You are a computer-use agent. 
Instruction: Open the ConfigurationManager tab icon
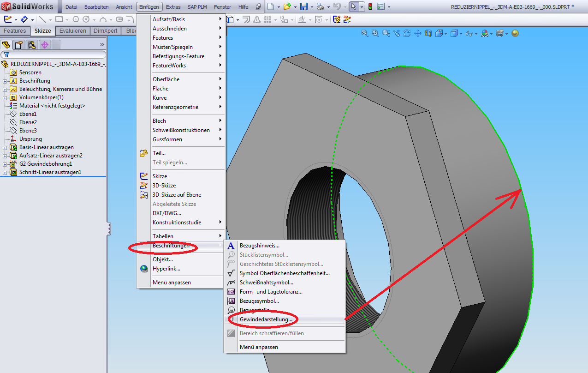(x=31, y=45)
